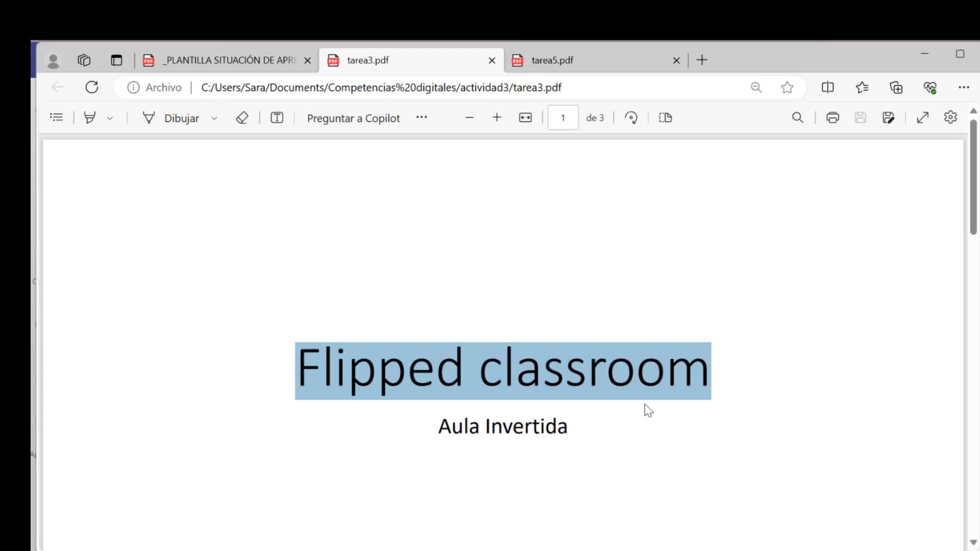980x551 pixels.
Task: Enter full screen mode for PDF
Action: [922, 118]
